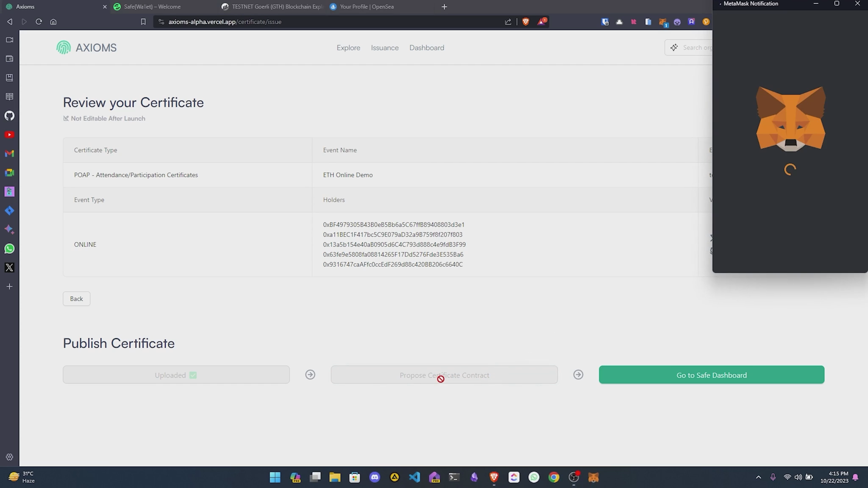Open the Bitwarden extension icon

click(605, 22)
